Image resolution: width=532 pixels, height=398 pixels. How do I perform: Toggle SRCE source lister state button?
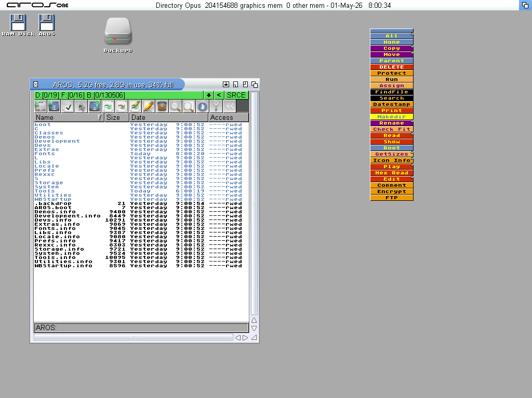pos(236,95)
